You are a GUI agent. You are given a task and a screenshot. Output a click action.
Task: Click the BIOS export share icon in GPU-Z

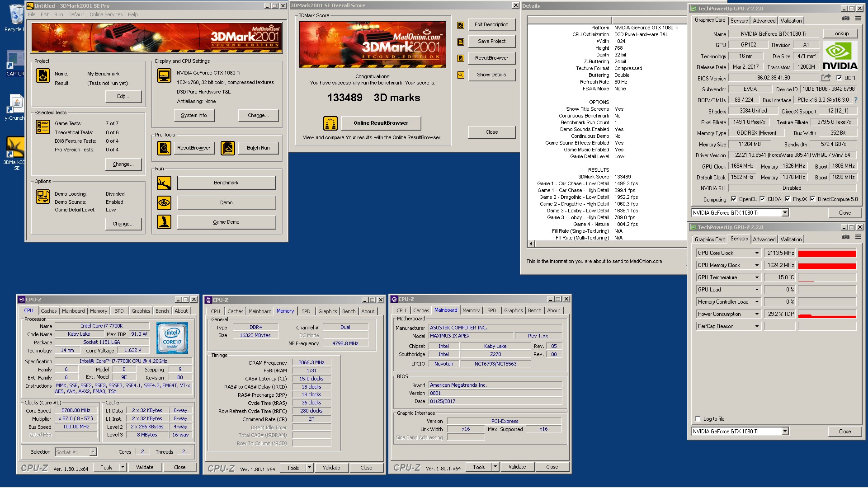tap(826, 78)
